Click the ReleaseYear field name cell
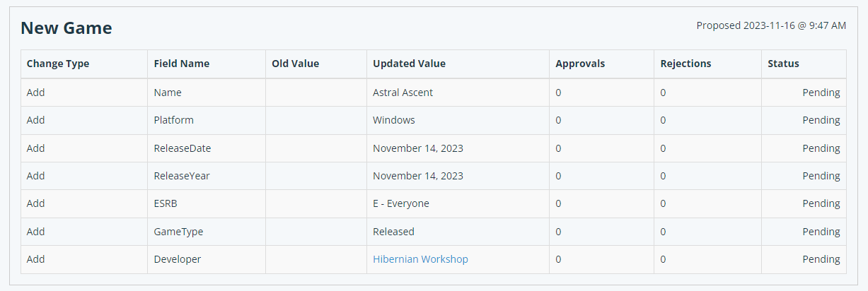Screen dimensions: 868x291 [207, 176]
